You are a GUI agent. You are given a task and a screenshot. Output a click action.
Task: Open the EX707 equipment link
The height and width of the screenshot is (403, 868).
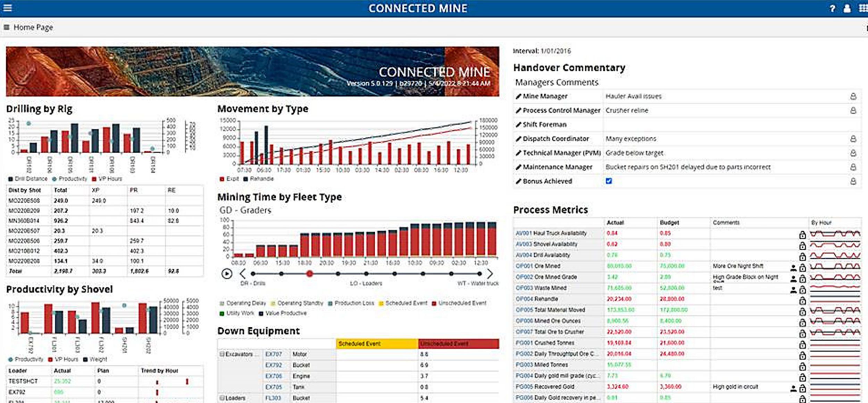tap(273, 354)
